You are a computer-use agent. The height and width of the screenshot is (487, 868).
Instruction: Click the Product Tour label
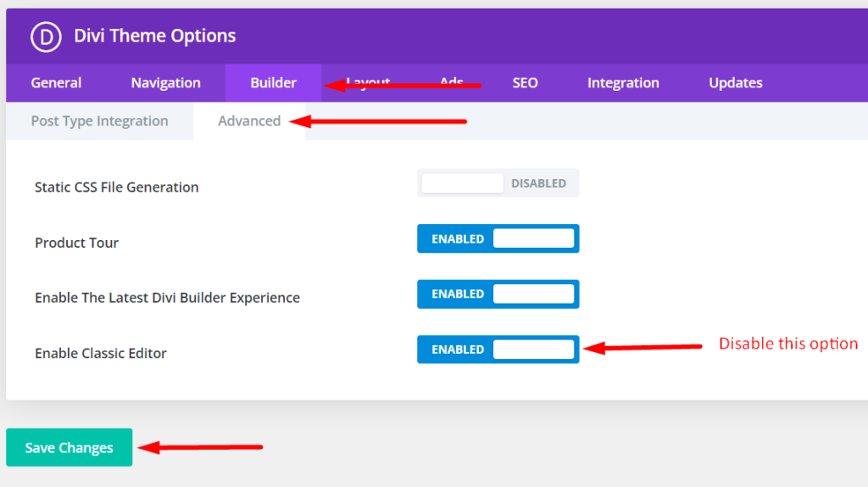[77, 243]
